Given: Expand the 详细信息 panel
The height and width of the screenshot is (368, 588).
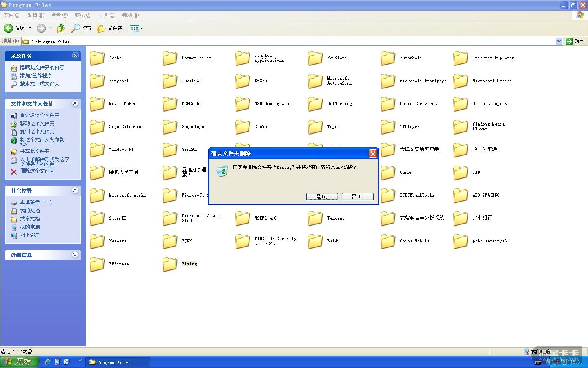Looking at the screenshot, I should tap(75, 255).
